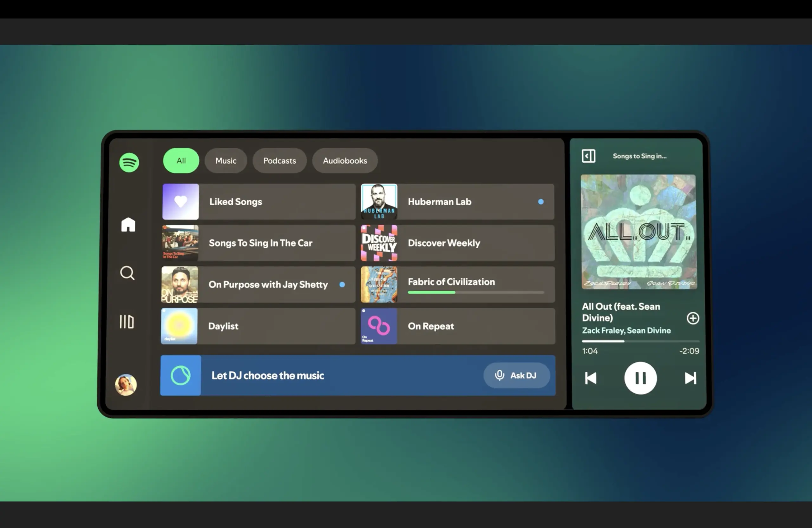Viewport: 812px width, 528px height.
Task: Click the Spotify logo icon
Action: [129, 162]
